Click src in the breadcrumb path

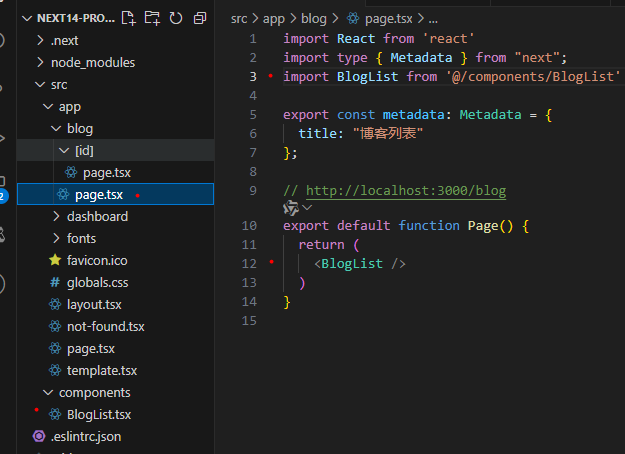coord(239,19)
